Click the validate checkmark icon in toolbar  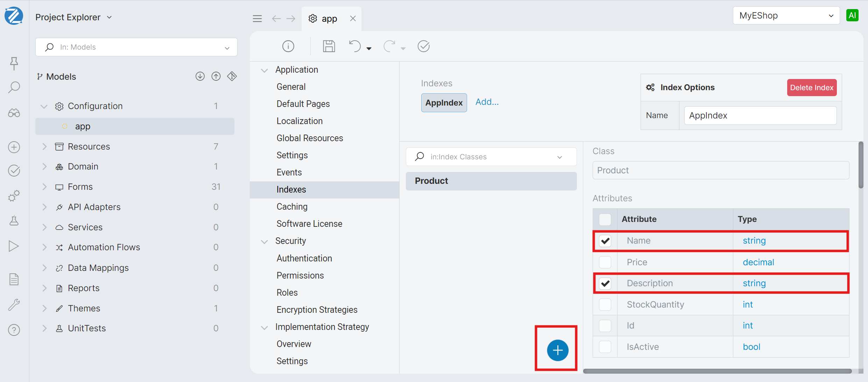coord(423,46)
